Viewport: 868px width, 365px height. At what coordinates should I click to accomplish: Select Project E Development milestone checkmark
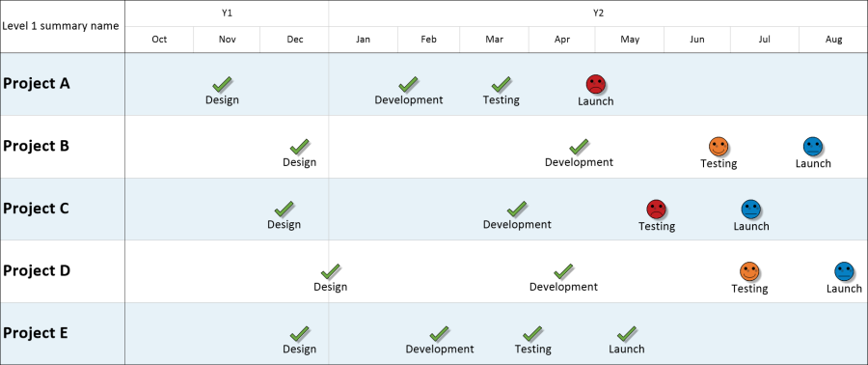click(x=439, y=333)
